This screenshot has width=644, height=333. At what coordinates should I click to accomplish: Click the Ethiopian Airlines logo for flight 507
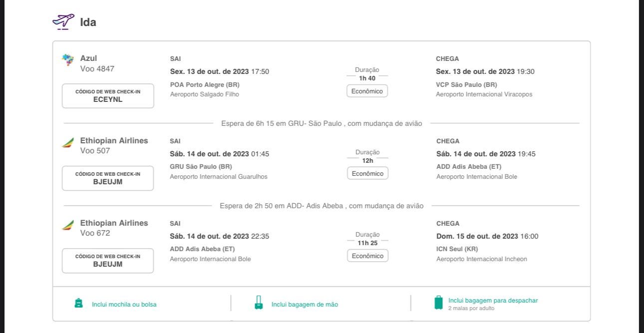[68, 143]
